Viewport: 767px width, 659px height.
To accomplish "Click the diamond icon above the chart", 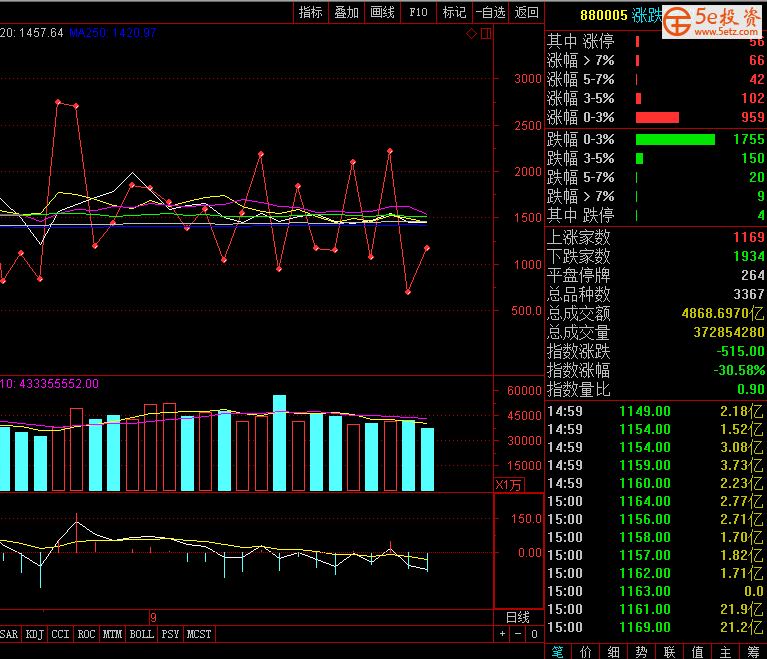I will (x=471, y=34).
